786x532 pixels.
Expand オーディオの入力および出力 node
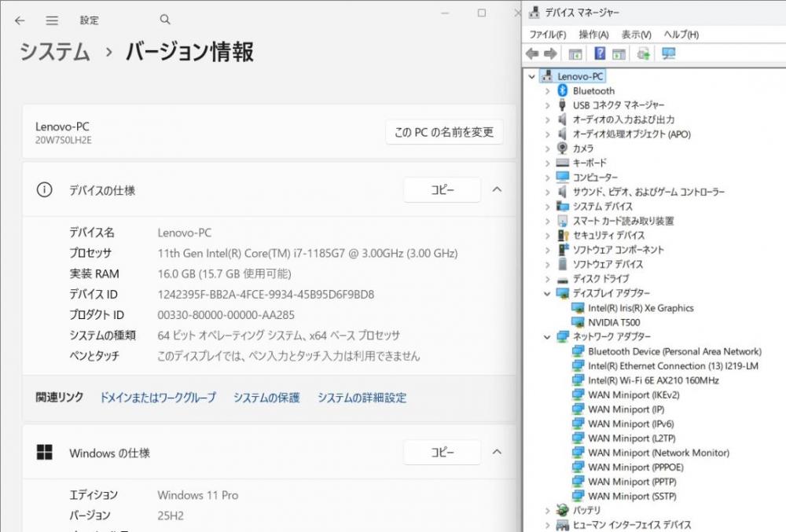pyautogui.click(x=547, y=119)
